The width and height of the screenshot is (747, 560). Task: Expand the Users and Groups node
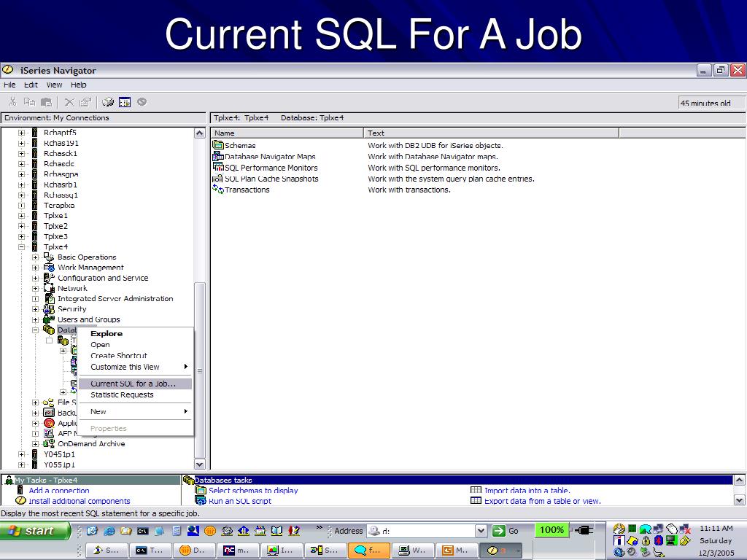[35, 319]
